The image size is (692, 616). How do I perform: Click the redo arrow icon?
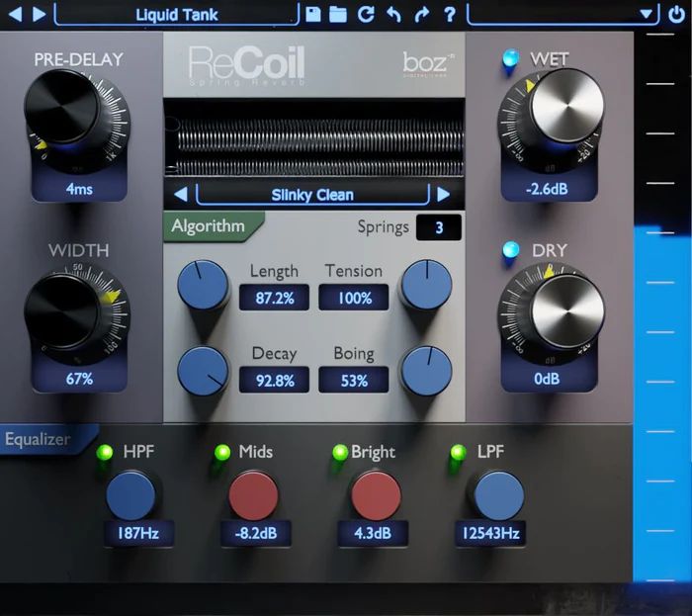(422, 14)
